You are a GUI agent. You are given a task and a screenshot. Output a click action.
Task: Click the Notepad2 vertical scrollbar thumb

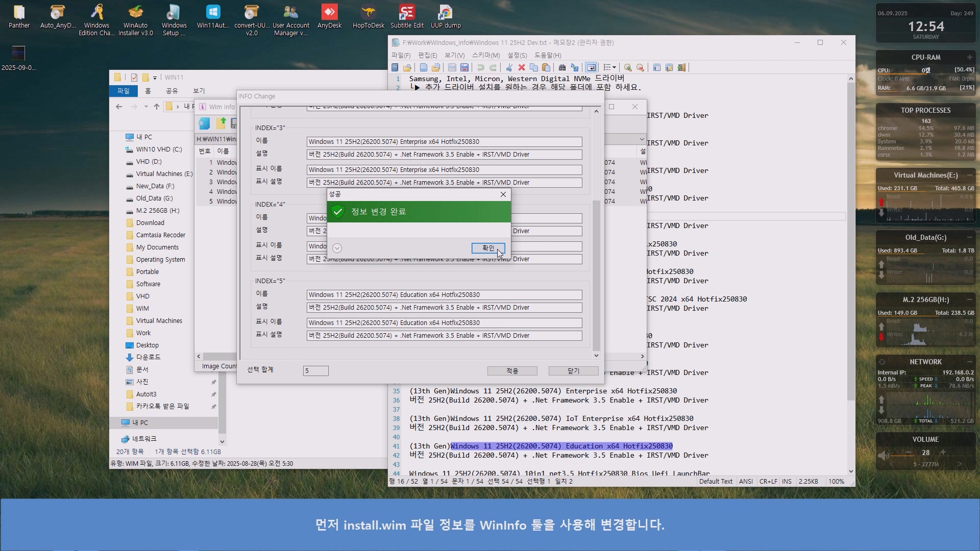pos(851,241)
